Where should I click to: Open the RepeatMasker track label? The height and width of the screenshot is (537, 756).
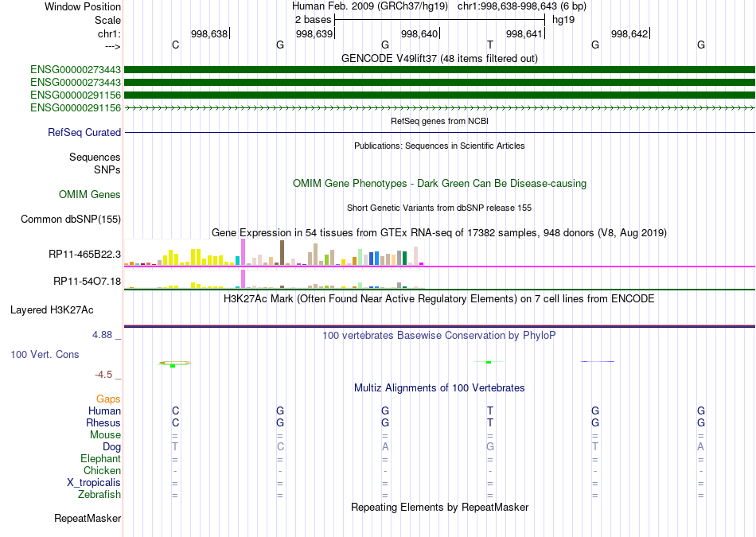tap(88, 518)
